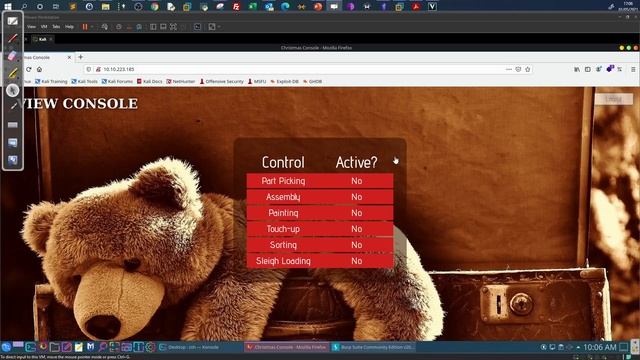The image size is (640, 360).
Task: Open the VMware console view icon
Action: [x=198, y=27]
